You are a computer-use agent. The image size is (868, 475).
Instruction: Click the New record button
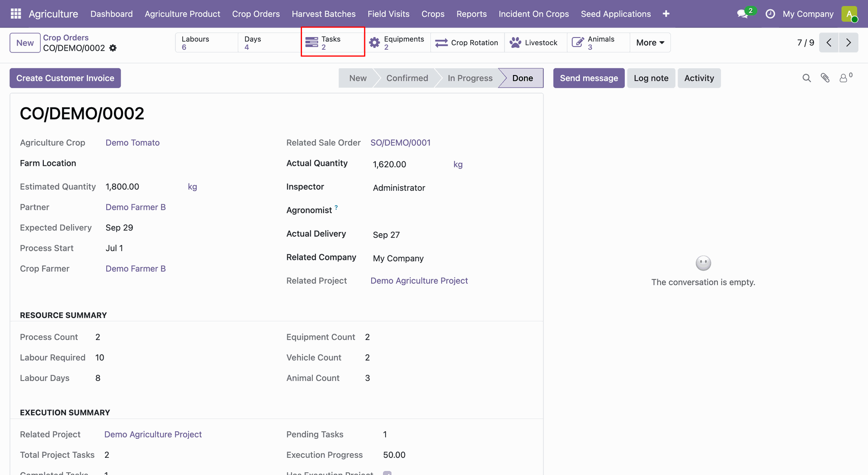coord(25,43)
